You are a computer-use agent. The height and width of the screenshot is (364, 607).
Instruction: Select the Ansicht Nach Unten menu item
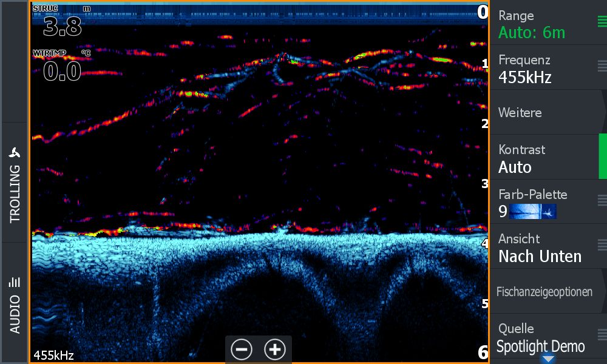(539, 248)
